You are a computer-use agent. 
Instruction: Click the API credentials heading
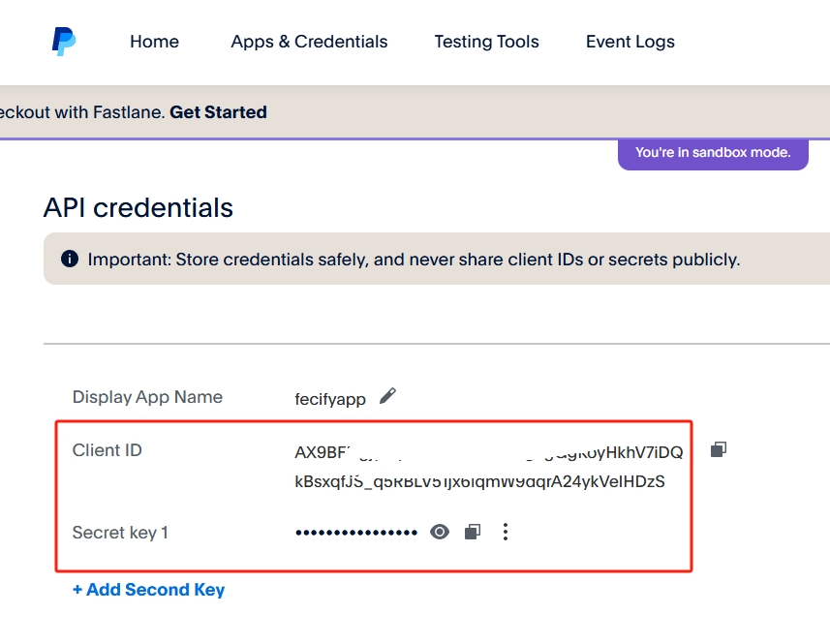tap(138, 207)
